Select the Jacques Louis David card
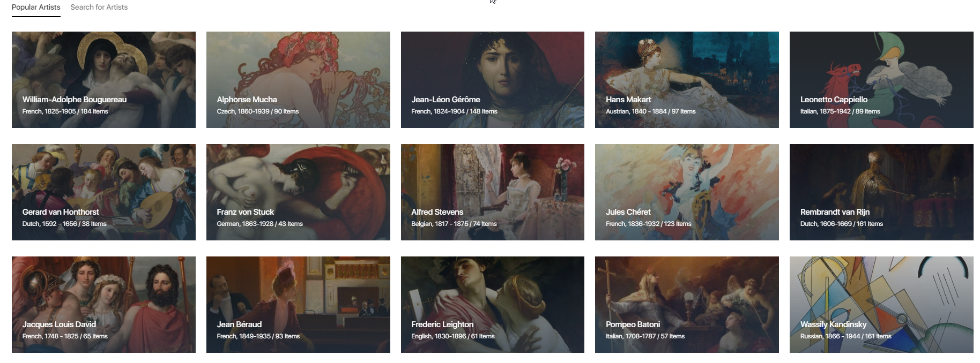This screenshot has height=363, width=980. (x=103, y=305)
